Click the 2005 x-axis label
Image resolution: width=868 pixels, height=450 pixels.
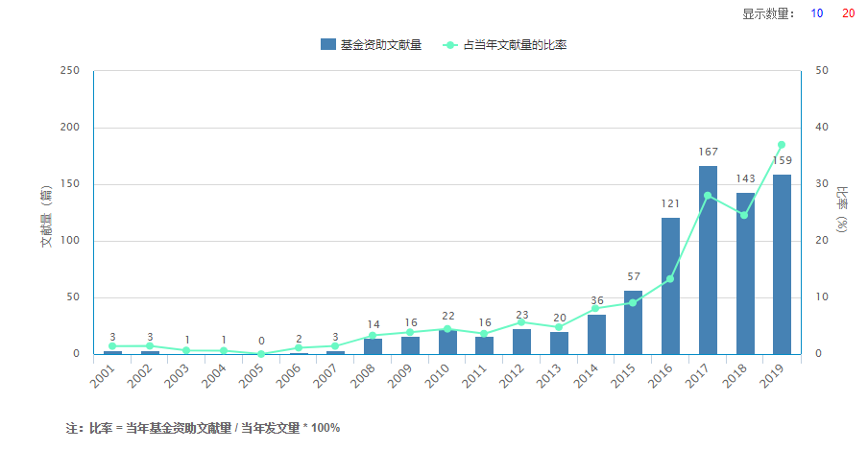(x=253, y=376)
